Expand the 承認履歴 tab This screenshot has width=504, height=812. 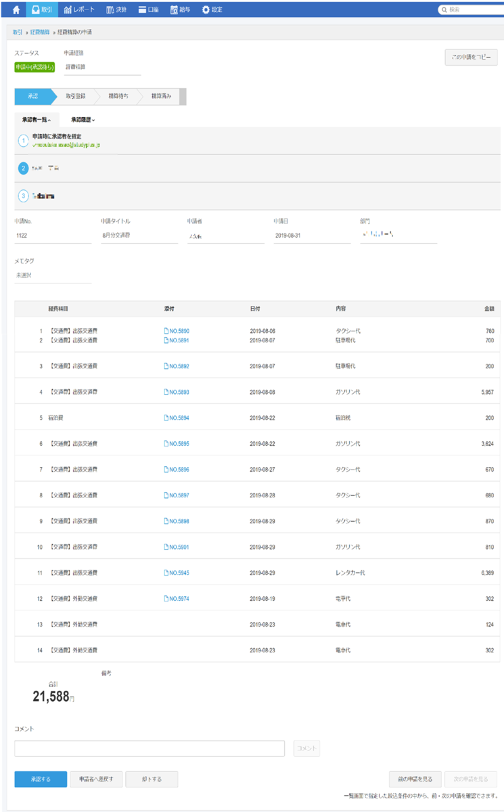point(83,119)
